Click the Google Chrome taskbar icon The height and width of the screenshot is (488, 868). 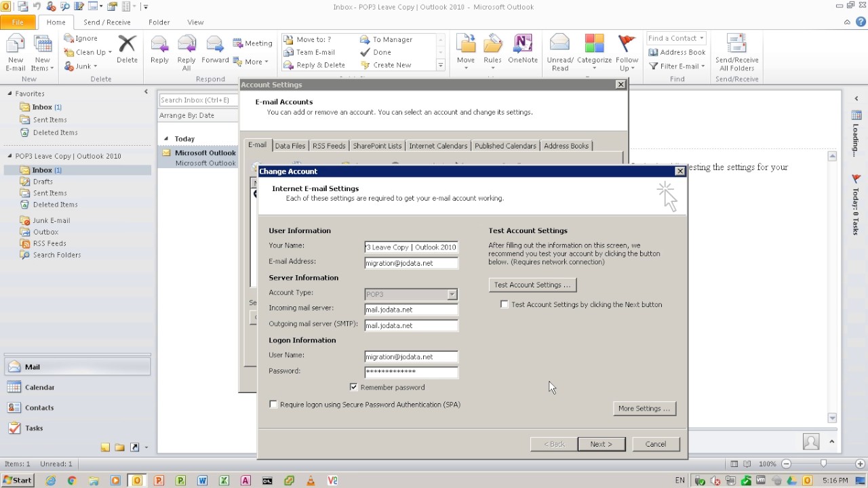(x=72, y=481)
